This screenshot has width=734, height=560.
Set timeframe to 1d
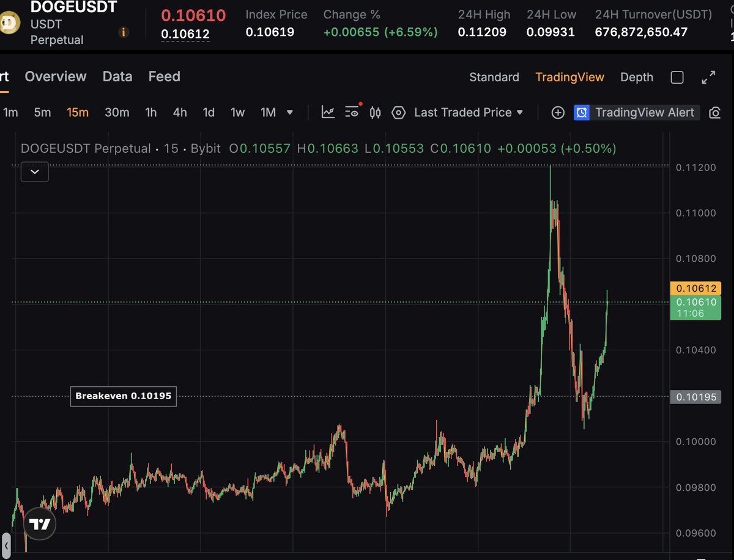point(209,112)
